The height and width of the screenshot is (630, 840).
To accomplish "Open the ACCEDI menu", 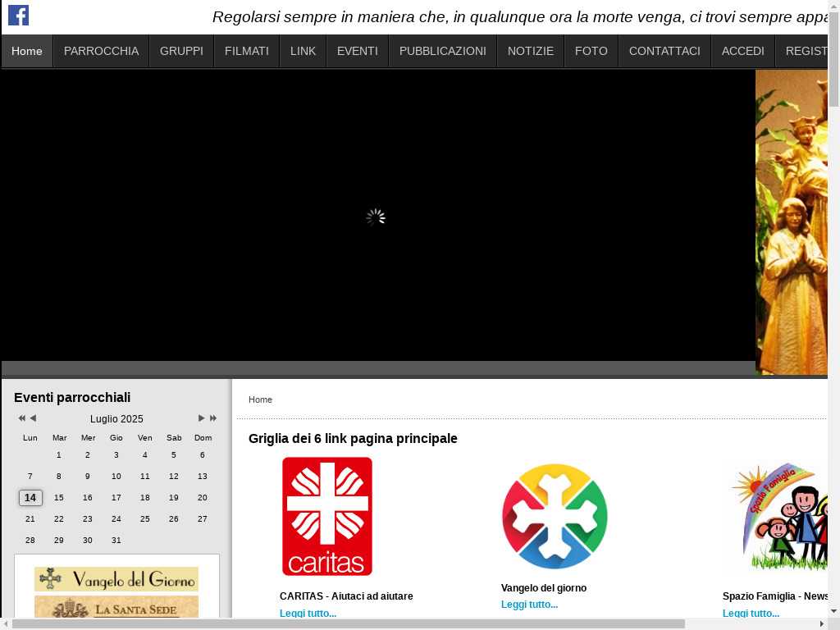I will coord(743,51).
